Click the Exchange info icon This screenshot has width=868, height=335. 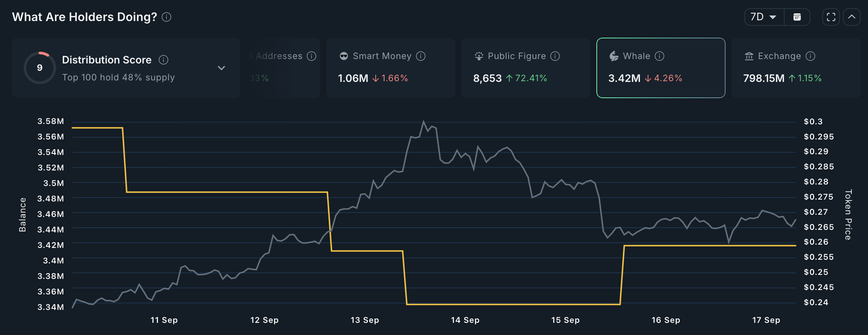tap(810, 56)
